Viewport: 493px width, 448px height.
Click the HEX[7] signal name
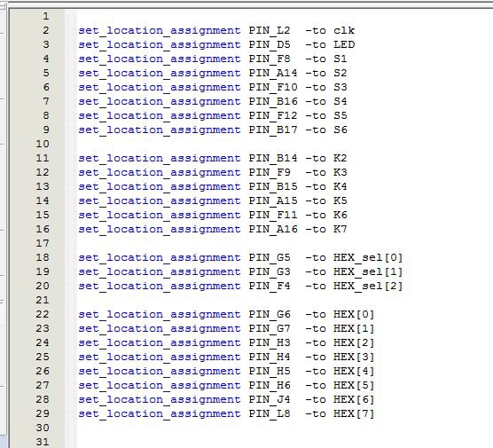click(x=354, y=413)
